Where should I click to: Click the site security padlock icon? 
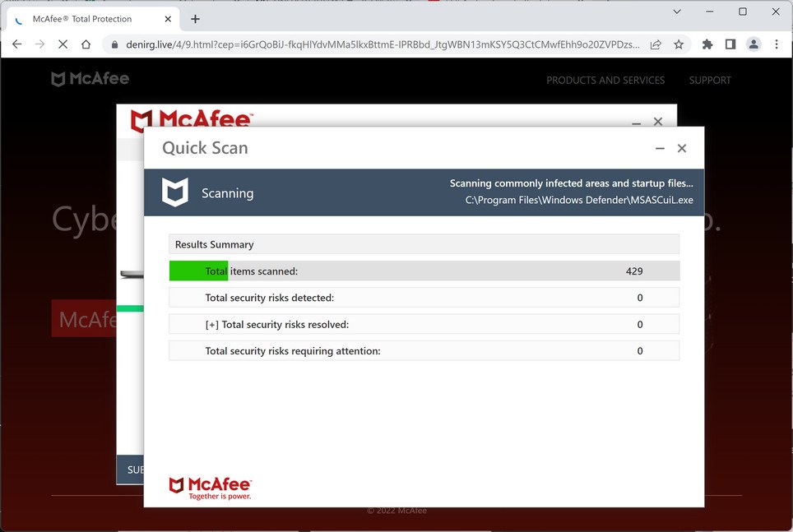point(114,45)
